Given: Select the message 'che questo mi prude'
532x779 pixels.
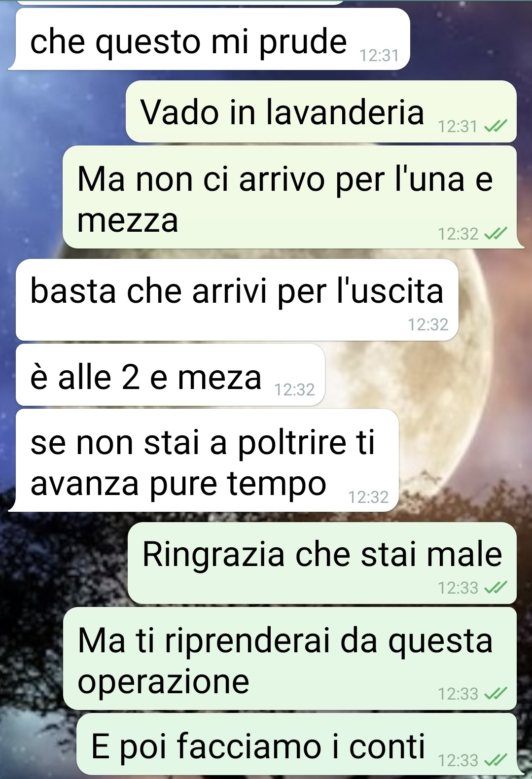Looking at the screenshot, I should click(x=210, y=39).
